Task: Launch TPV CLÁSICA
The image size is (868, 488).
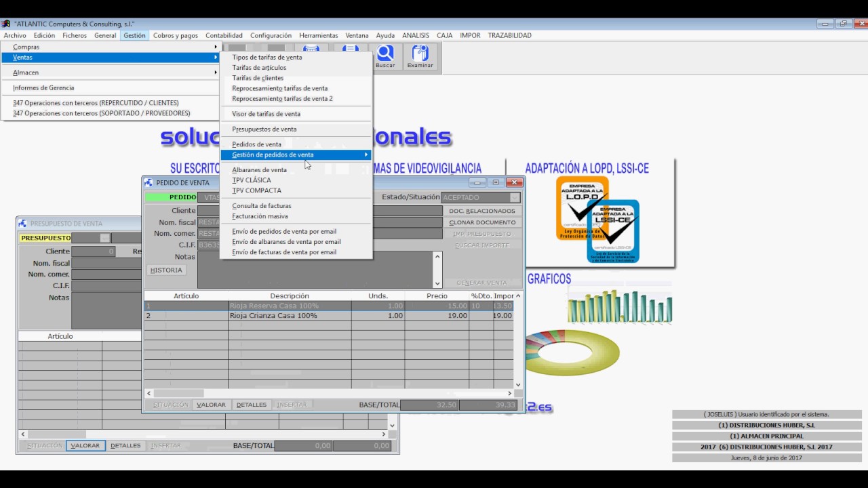Action: 296,180
